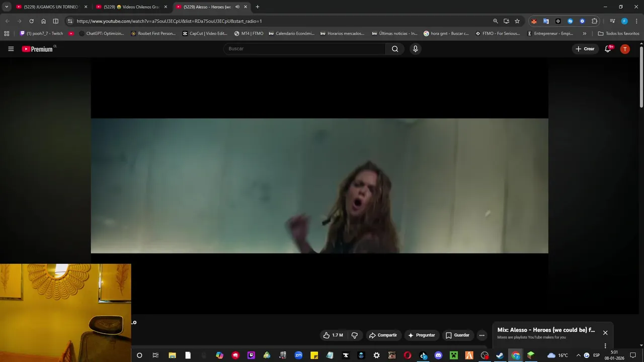
Task: Open the Extensions puzzle menu
Action: (595, 21)
